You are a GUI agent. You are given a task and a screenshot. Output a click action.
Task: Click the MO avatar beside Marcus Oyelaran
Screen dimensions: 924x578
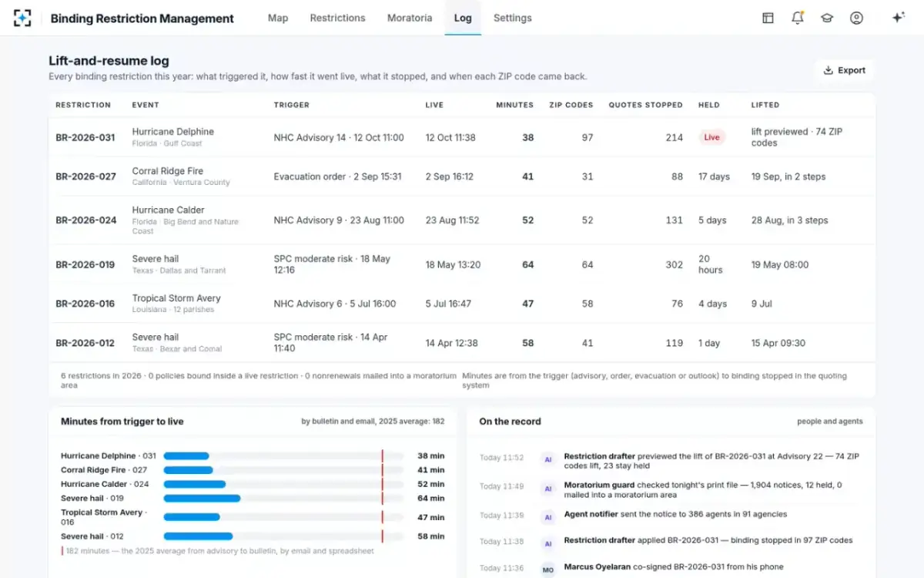(x=548, y=569)
